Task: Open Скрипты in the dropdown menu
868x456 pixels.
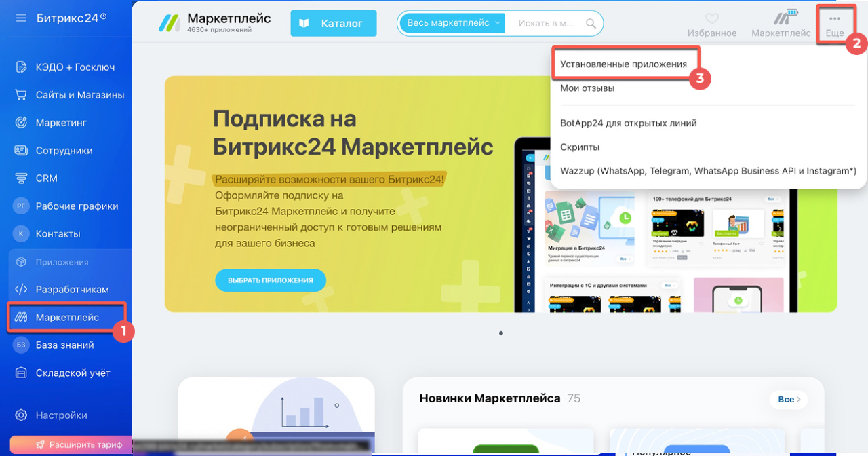Action: point(580,147)
